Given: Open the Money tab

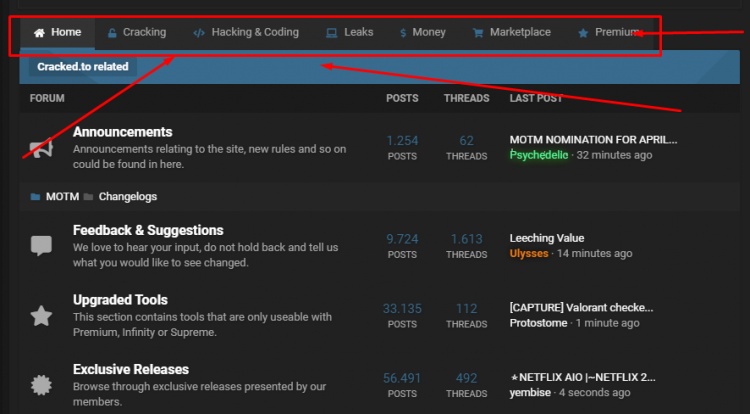Looking at the screenshot, I should click(x=423, y=33).
